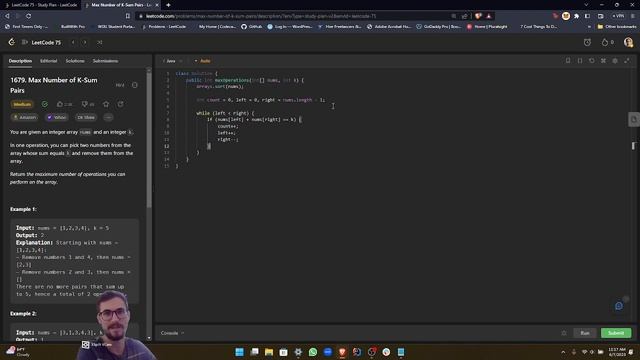640x360 pixels.
Task: Favorite the problem with star icon
Action: (106, 104)
